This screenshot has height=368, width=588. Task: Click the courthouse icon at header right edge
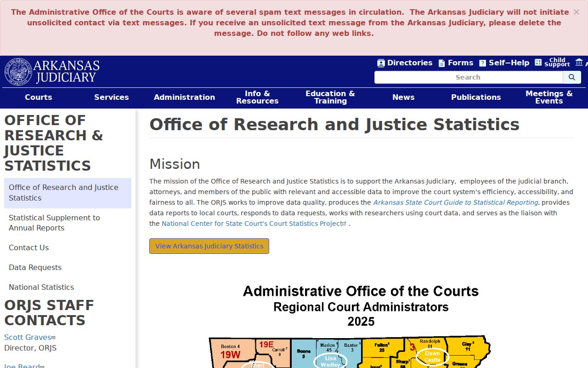(579, 62)
